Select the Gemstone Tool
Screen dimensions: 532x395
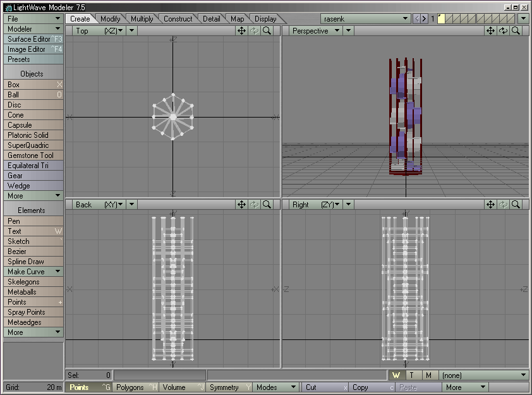click(x=32, y=155)
